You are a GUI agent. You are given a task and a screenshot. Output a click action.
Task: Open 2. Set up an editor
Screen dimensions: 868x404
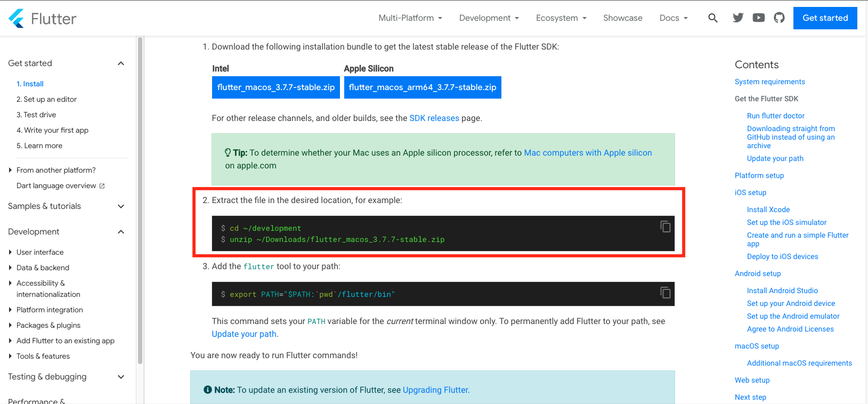pos(47,99)
